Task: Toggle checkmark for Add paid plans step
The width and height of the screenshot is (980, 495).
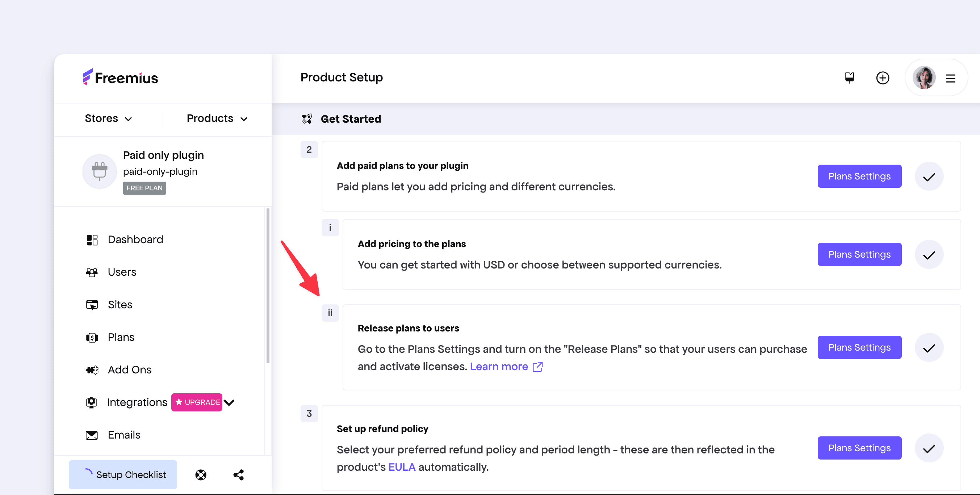Action: [x=929, y=177]
